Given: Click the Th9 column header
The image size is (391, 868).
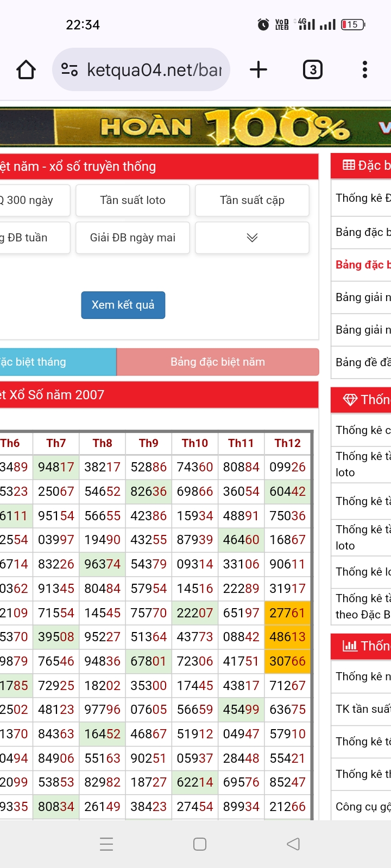Looking at the screenshot, I should tap(148, 443).
